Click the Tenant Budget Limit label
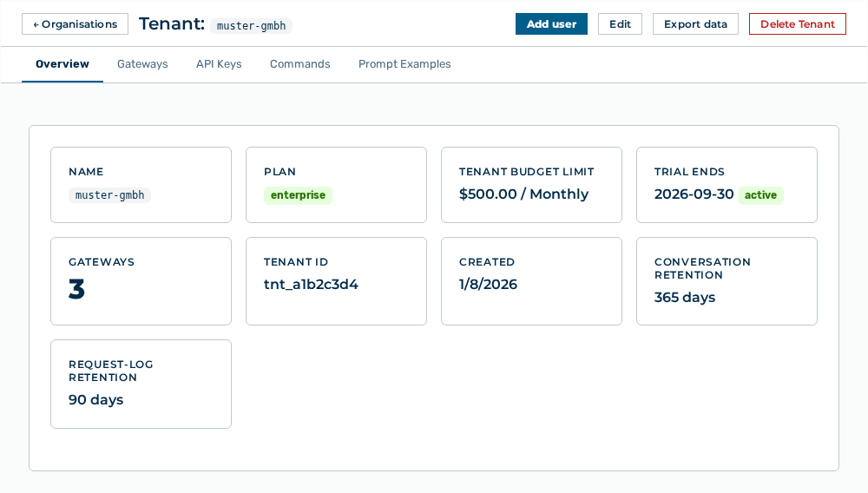 pyautogui.click(x=527, y=172)
